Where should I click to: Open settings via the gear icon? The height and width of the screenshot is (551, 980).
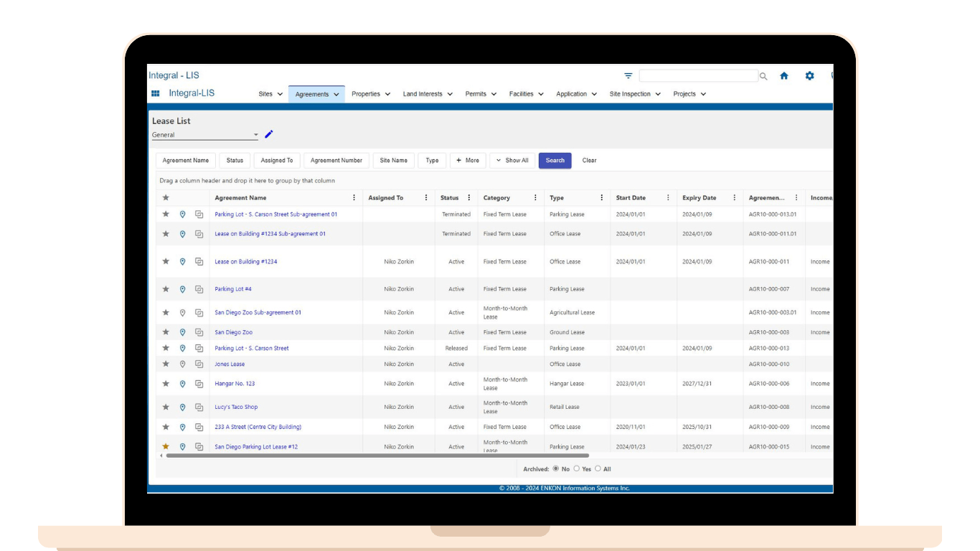(x=810, y=76)
